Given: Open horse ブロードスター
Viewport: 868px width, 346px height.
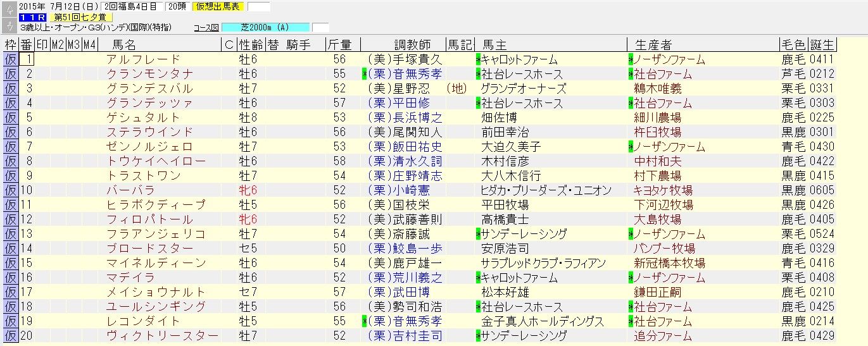Looking at the screenshot, I should pyautogui.click(x=149, y=249).
